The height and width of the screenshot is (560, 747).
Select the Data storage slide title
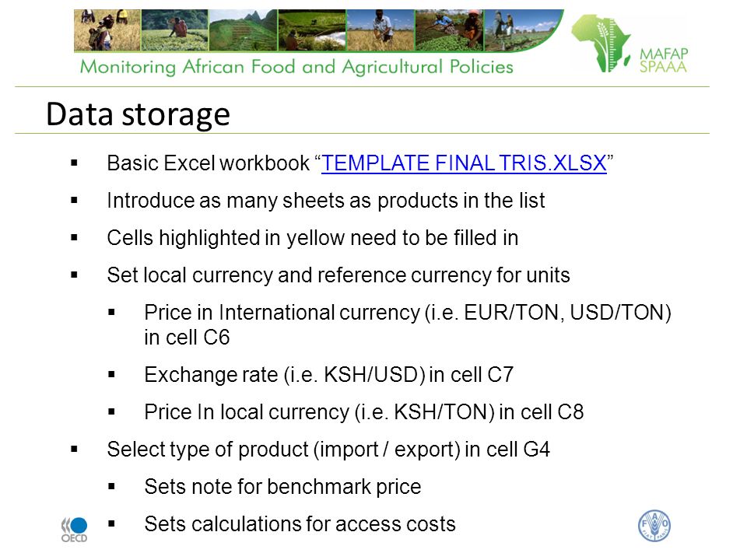pos(139,114)
